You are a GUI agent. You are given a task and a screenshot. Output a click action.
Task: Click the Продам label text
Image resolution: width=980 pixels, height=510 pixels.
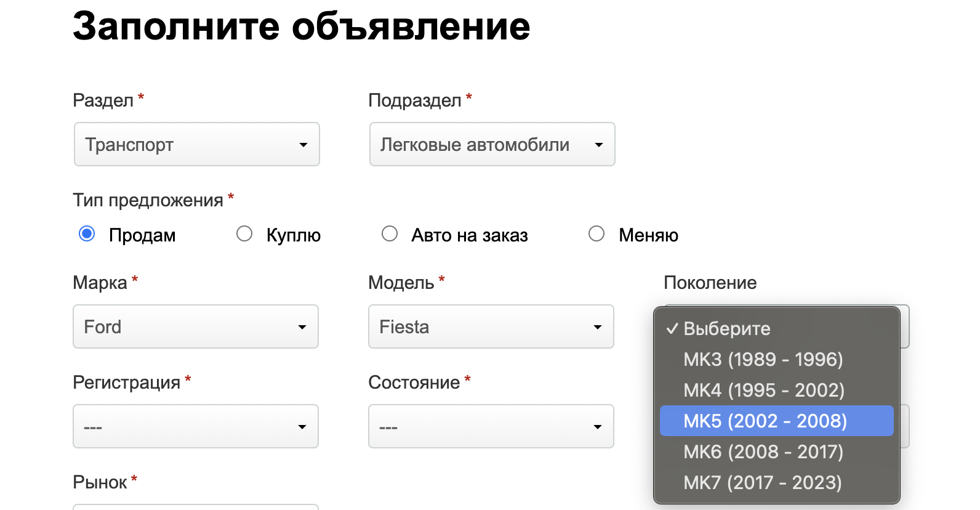142,235
